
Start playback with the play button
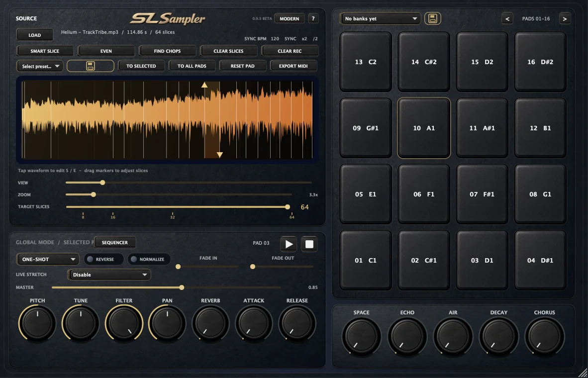[x=289, y=244]
